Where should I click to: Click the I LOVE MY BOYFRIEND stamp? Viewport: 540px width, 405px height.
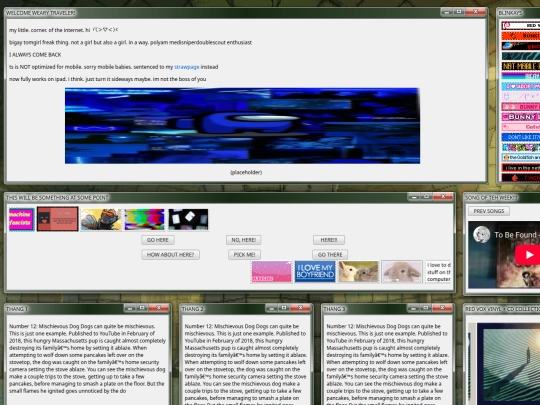[315, 272]
